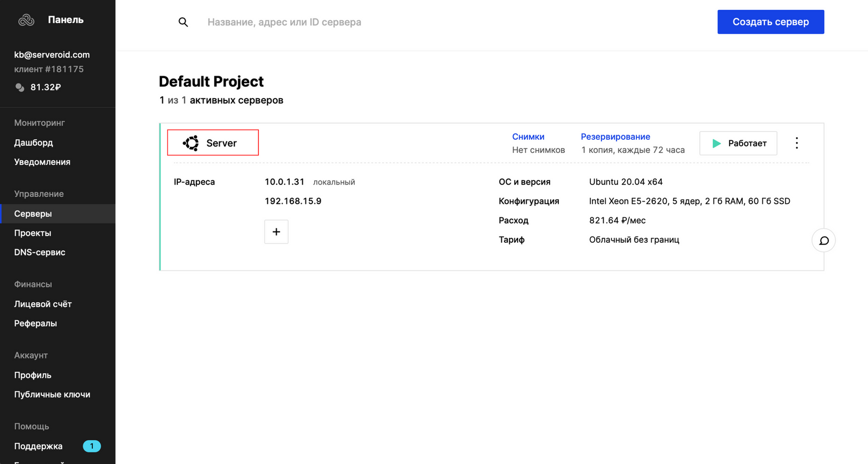Image resolution: width=868 pixels, height=464 pixels.
Task: Open the three-dot server options menu
Action: point(796,143)
